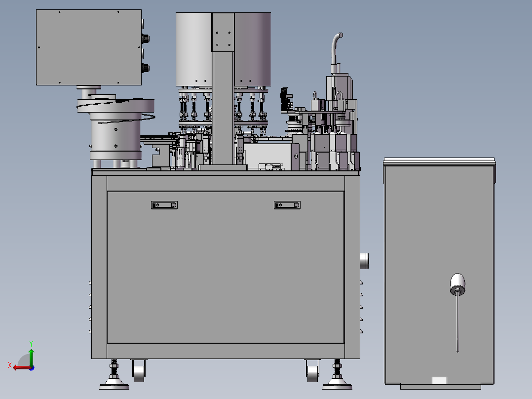Select the upper black knob on control box

tap(146, 39)
